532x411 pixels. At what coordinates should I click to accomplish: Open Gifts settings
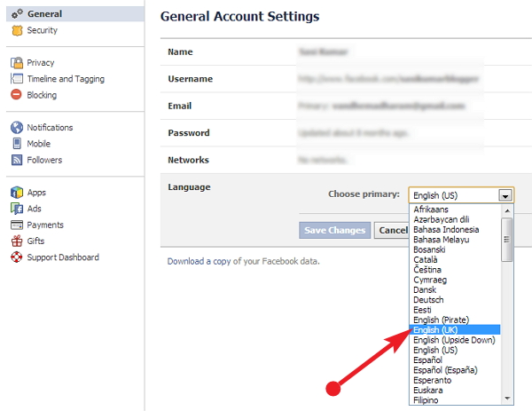tap(35, 241)
